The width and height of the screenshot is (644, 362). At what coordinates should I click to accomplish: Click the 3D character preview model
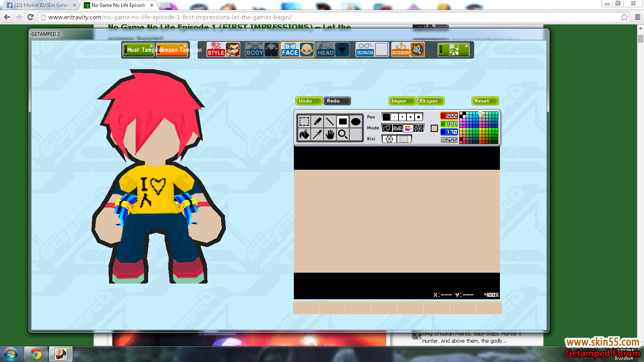pyautogui.click(x=159, y=177)
